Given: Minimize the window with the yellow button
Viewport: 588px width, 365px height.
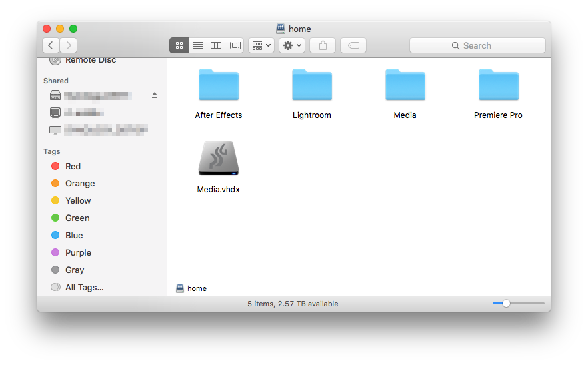Looking at the screenshot, I should coord(60,29).
